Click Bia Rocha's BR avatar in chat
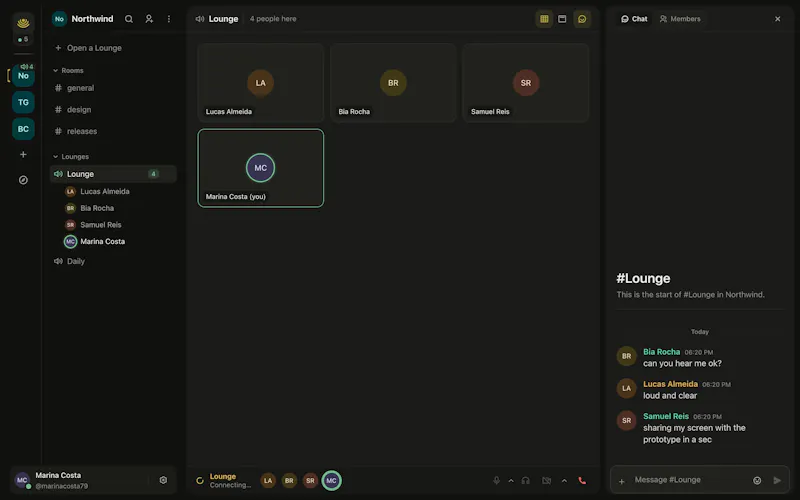Screen dimensions: 800x500 click(627, 357)
